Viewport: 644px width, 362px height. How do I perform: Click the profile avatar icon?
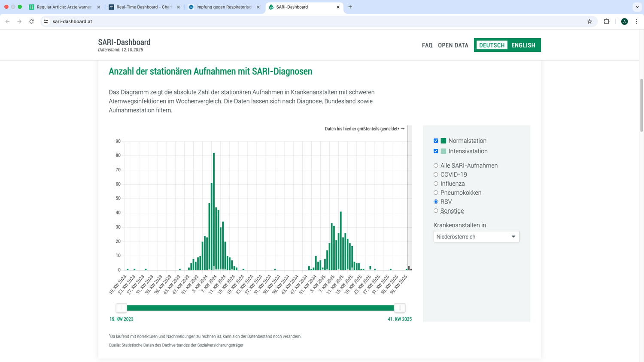pos(624,21)
